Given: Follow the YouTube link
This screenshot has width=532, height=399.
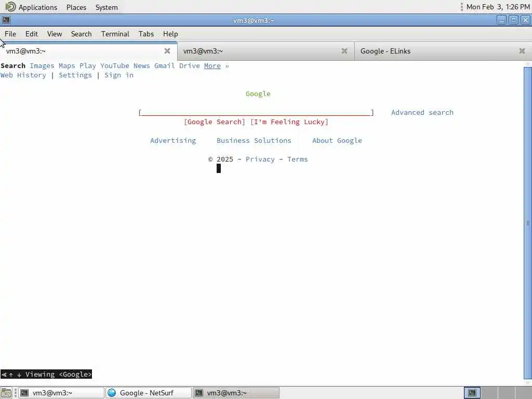Looking at the screenshot, I should pyautogui.click(x=114, y=66).
